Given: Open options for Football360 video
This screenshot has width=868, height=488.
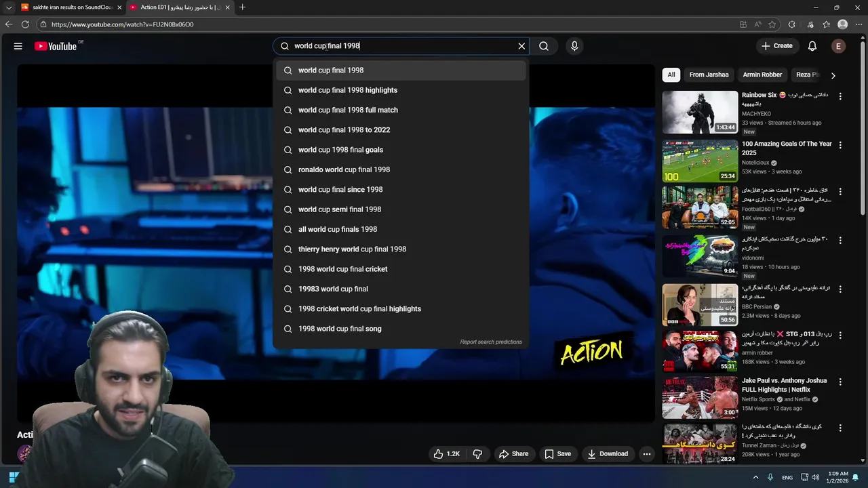Looking at the screenshot, I should (840, 192).
